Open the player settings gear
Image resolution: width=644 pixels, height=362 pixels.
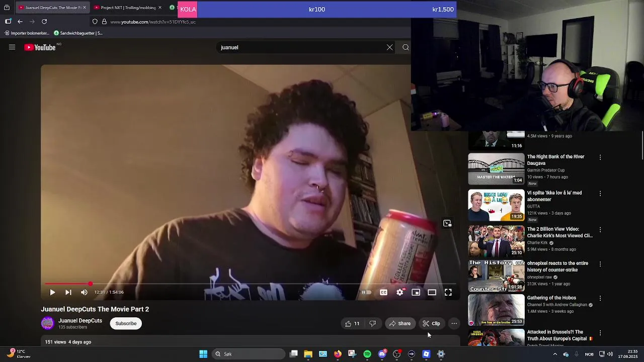[400, 292]
